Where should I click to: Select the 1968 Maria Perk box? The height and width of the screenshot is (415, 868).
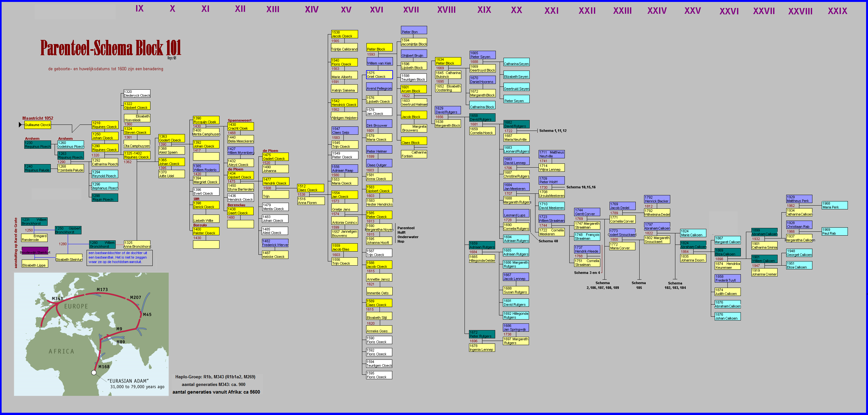tap(834, 205)
